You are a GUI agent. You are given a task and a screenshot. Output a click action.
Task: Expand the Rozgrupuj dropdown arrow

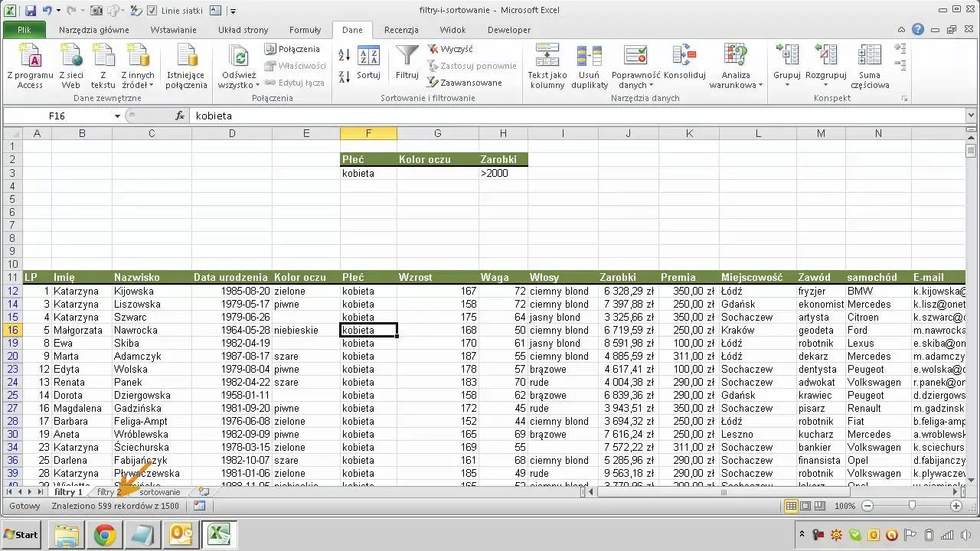coord(825,84)
